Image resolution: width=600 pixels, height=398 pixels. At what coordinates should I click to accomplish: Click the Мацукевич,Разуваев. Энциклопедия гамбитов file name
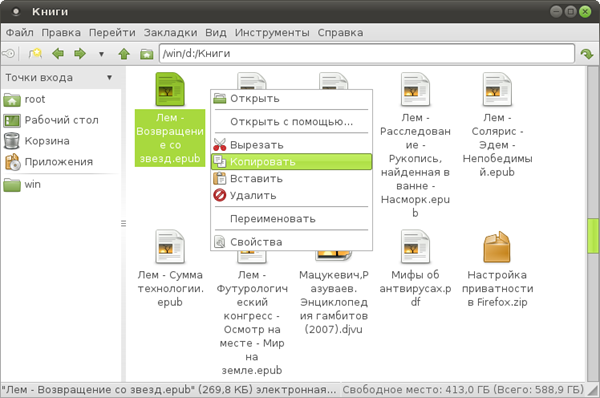click(334, 302)
